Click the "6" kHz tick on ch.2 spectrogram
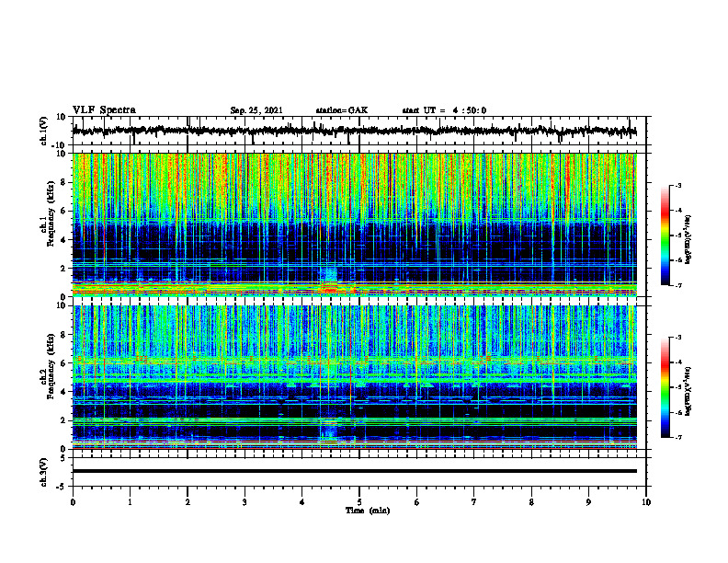 coord(64,363)
